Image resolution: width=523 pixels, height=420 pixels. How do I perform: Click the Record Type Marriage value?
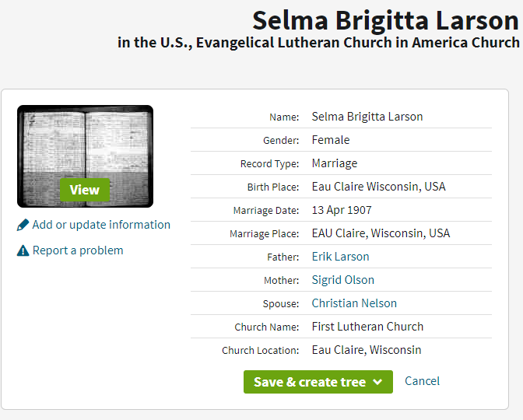click(x=335, y=163)
